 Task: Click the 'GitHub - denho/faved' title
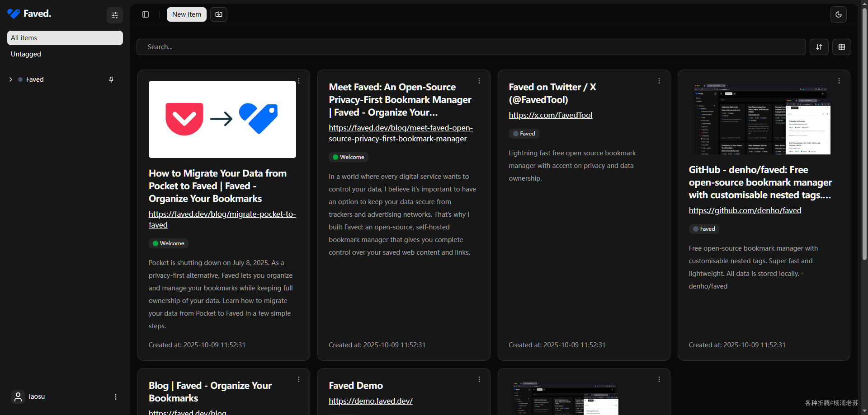[760, 182]
